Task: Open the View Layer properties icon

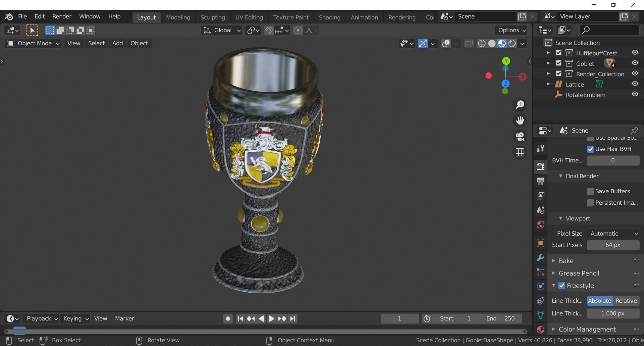Action: coord(540,196)
